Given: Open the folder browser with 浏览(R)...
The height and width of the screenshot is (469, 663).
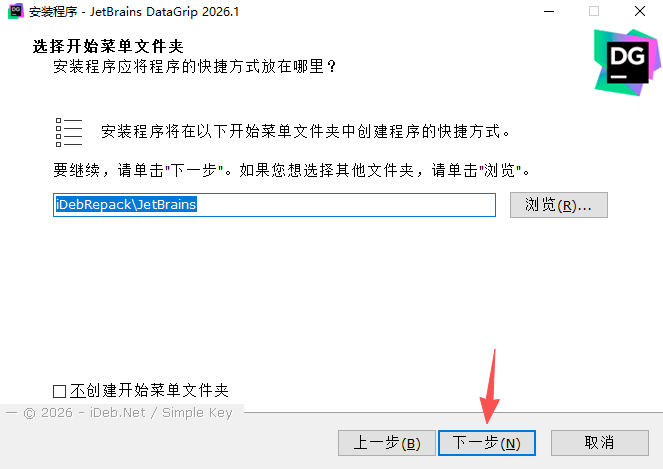Looking at the screenshot, I should click(x=559, y=205).
